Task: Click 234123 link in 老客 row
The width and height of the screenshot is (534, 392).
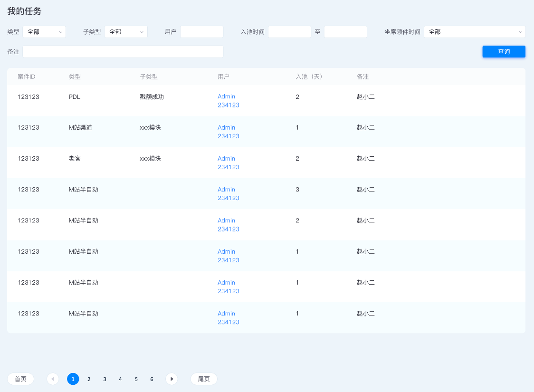Action: click(x=229, y=167)
